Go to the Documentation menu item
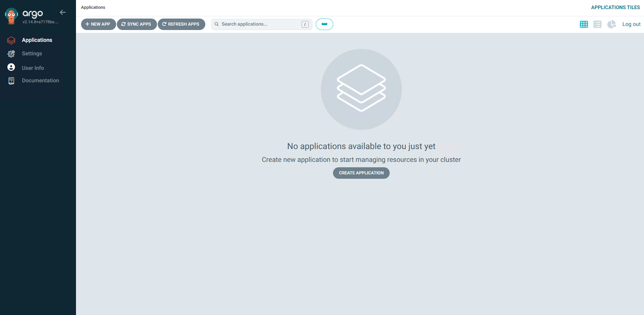 (x=40, y=81)
